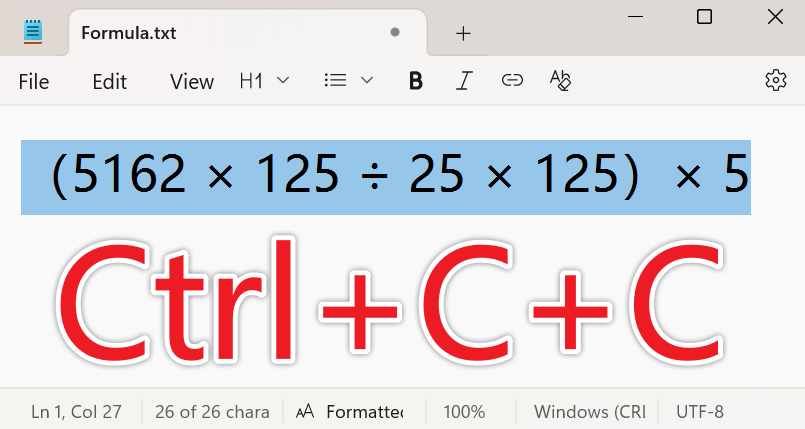
Task: Toggle bold formatting on selected text
Action: pyautogui.click(x=416, y=81)
